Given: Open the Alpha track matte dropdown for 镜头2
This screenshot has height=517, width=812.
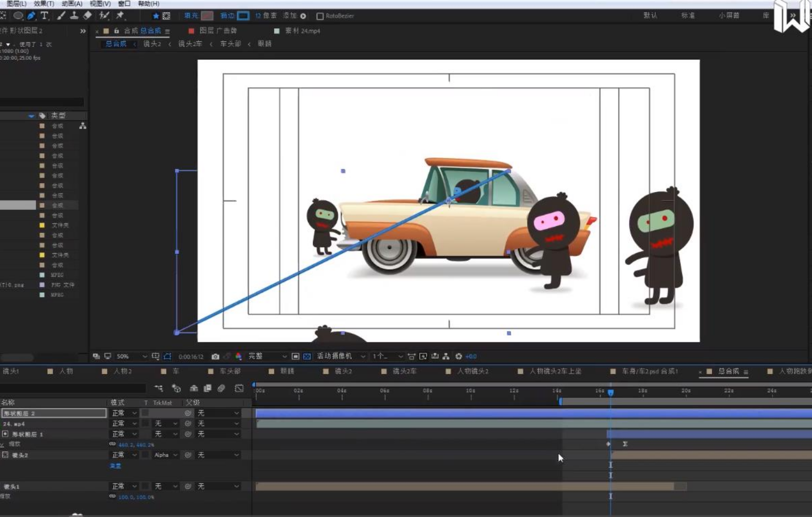Looking at the screenshot, I should click(x=166, y=455).
